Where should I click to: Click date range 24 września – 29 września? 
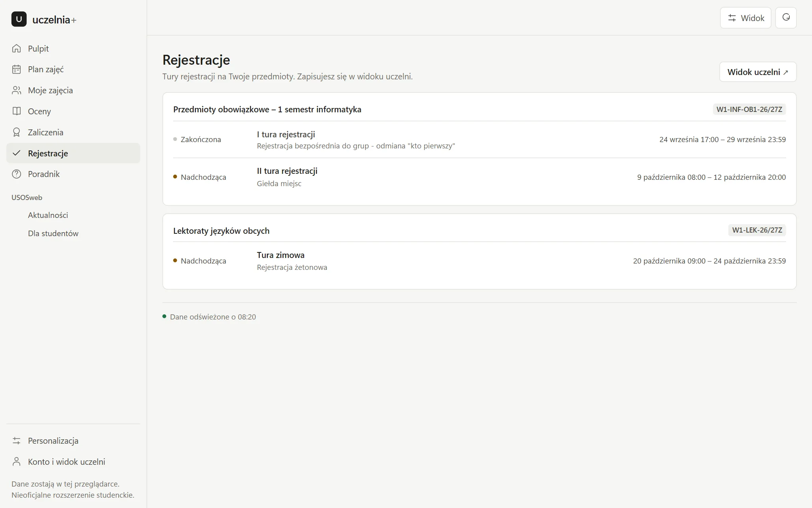[722, 139]
